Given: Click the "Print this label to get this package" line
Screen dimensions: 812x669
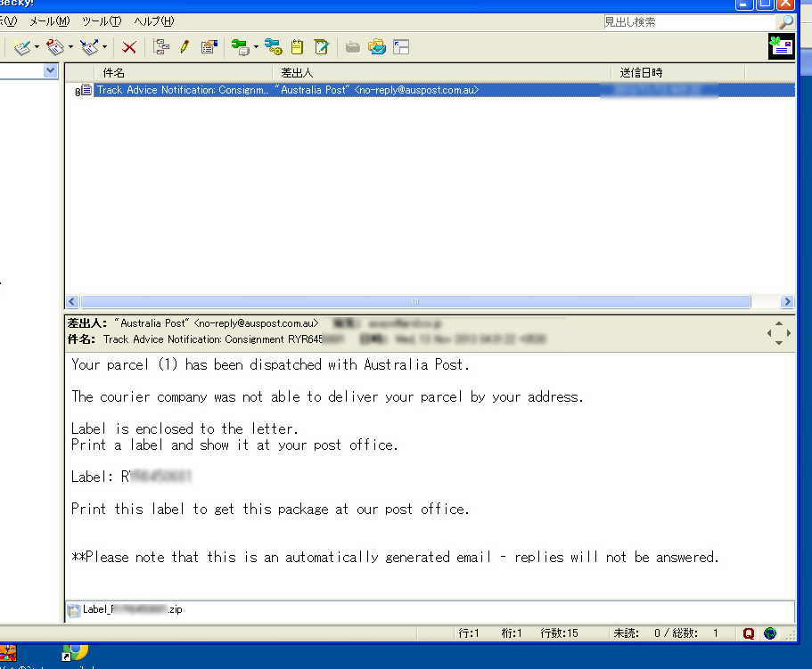Looking at the screenshot, I should point(270,510).
